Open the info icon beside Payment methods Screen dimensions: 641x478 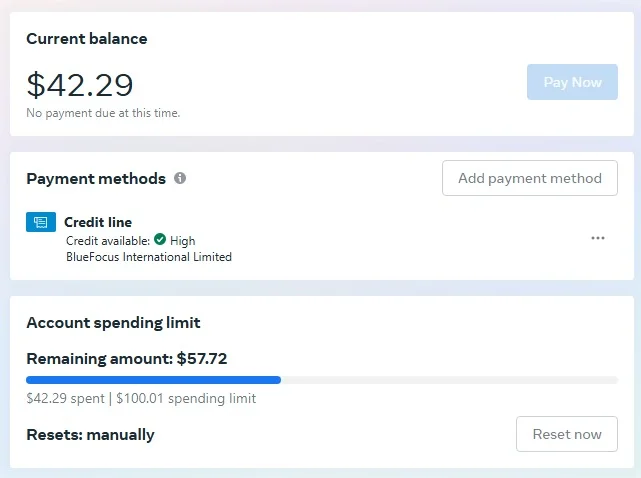[180, 178]
